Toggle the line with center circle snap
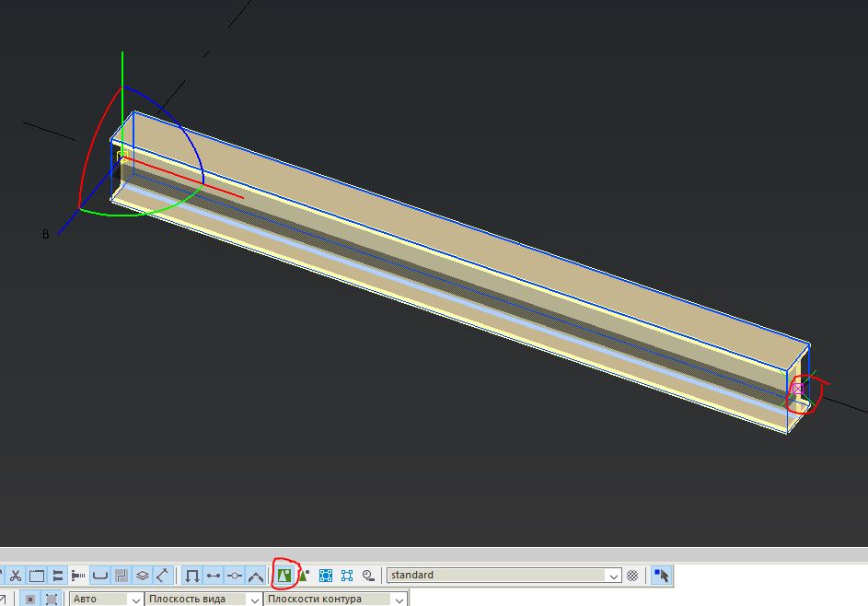Screen dimensions: 868x606 coord(235,576)
